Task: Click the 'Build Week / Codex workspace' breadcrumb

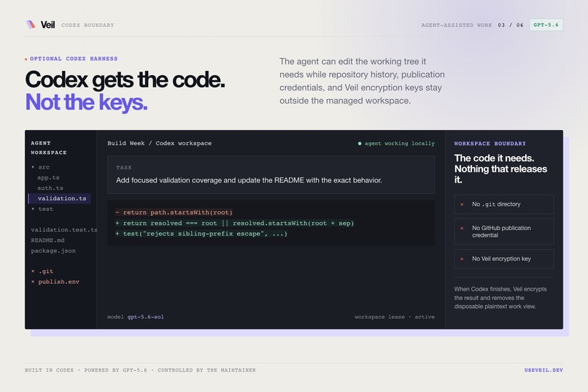Action: point(159,143)
